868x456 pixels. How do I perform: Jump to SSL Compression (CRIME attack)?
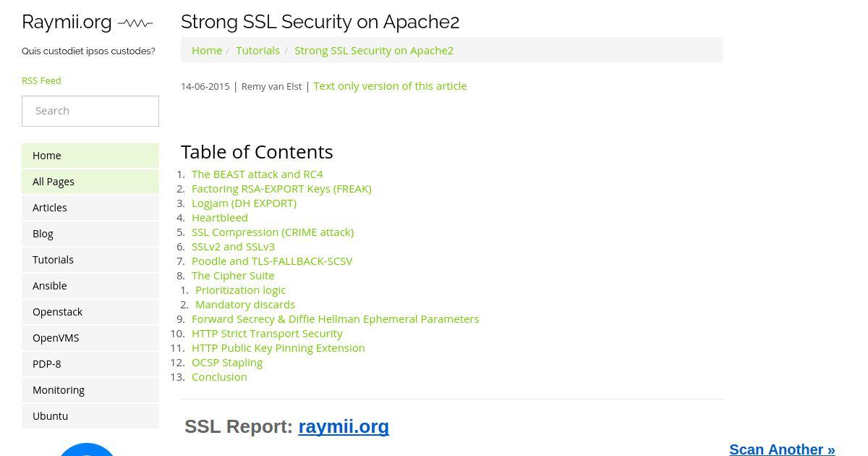(273, 232)
